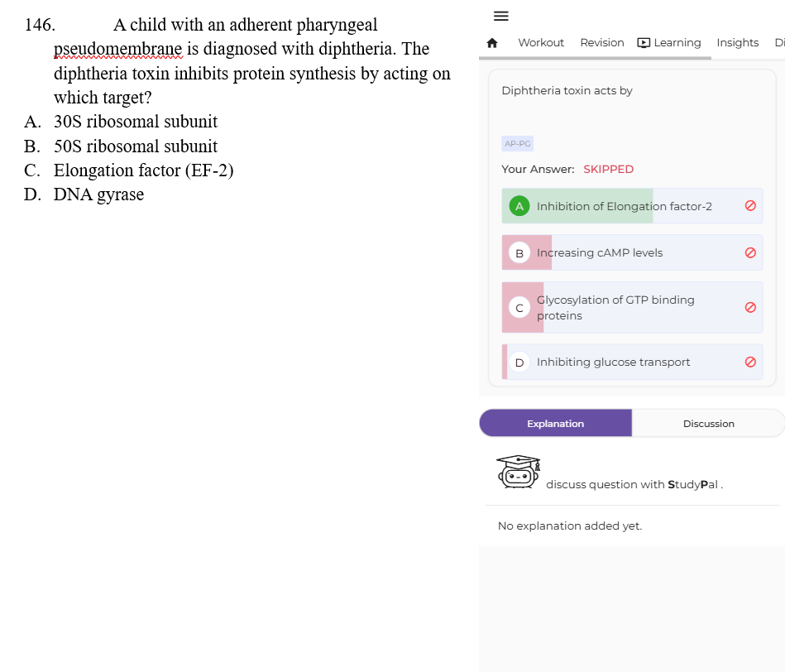Click the Learning play icon
Viewport: 785px width, 672px height.
[x=644, y=43]
